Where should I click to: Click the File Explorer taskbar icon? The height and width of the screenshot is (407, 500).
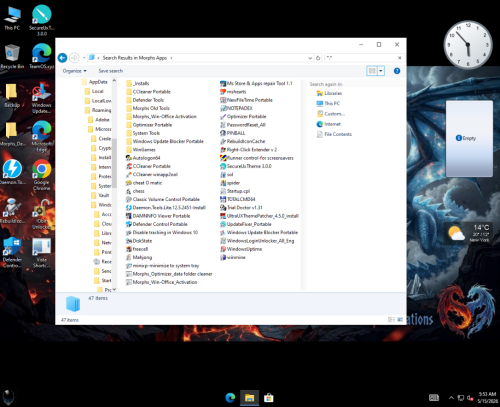[249, 398]
